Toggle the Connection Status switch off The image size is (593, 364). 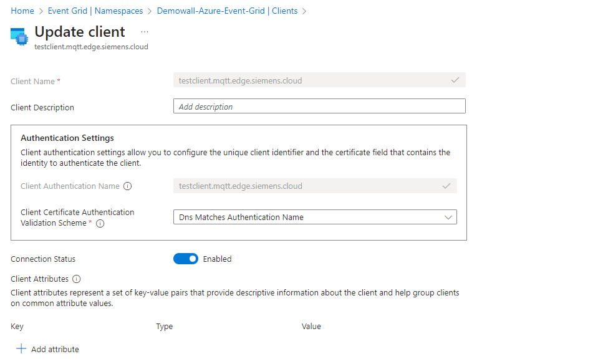point(186,259)
